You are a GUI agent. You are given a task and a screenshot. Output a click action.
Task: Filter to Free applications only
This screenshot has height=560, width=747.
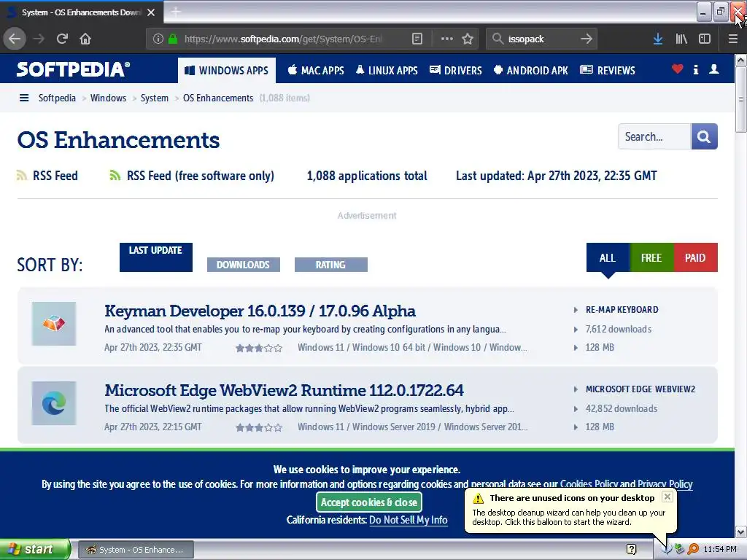pyautogui.click(x=651, y=257)
